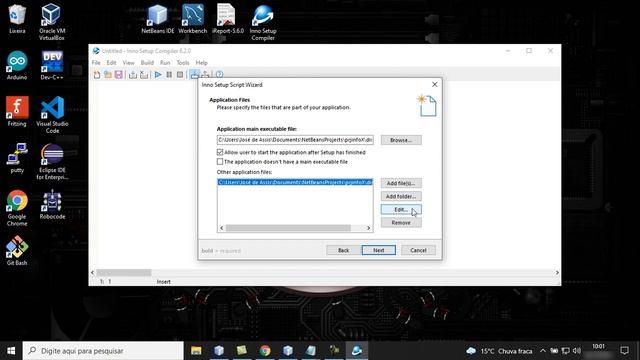Click the Add folder... button
The height and width of the screenshot is (360, 640).
(x=401, y=196)
